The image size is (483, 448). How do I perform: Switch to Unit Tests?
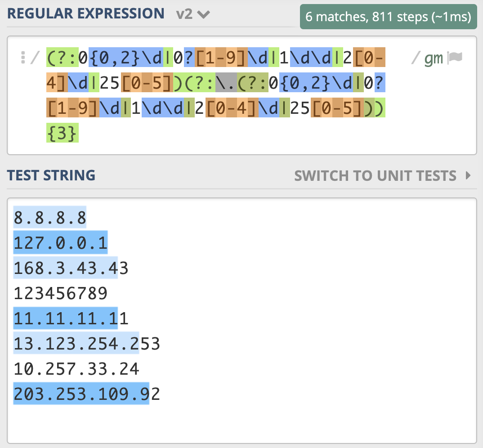[375, 175]
